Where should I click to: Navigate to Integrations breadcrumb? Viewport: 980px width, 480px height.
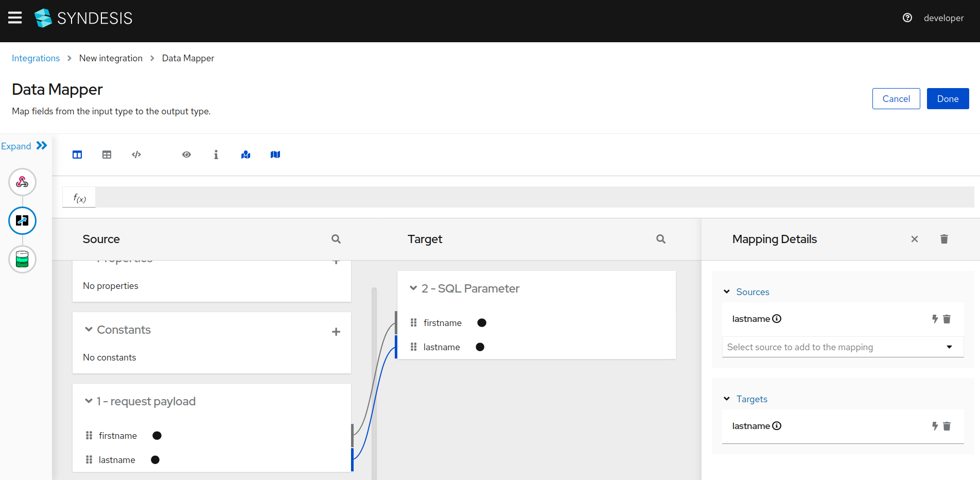pos(36,58)
